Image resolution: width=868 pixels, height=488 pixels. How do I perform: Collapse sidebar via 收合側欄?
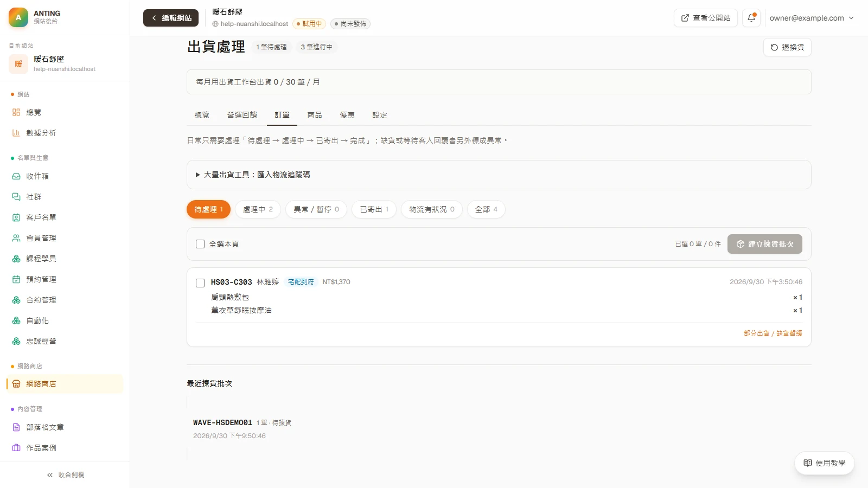point(65,474)
